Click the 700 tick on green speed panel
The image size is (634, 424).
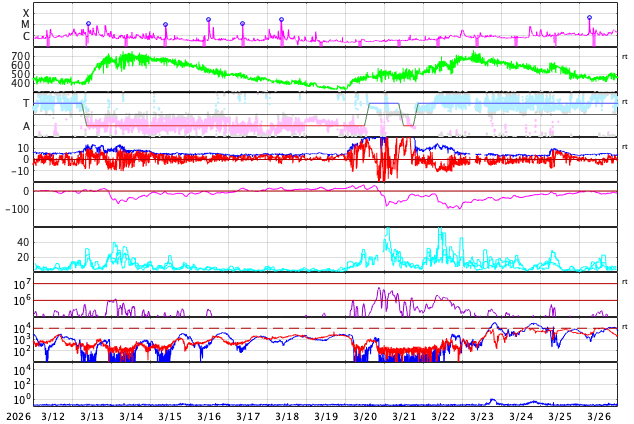point(20,56)
